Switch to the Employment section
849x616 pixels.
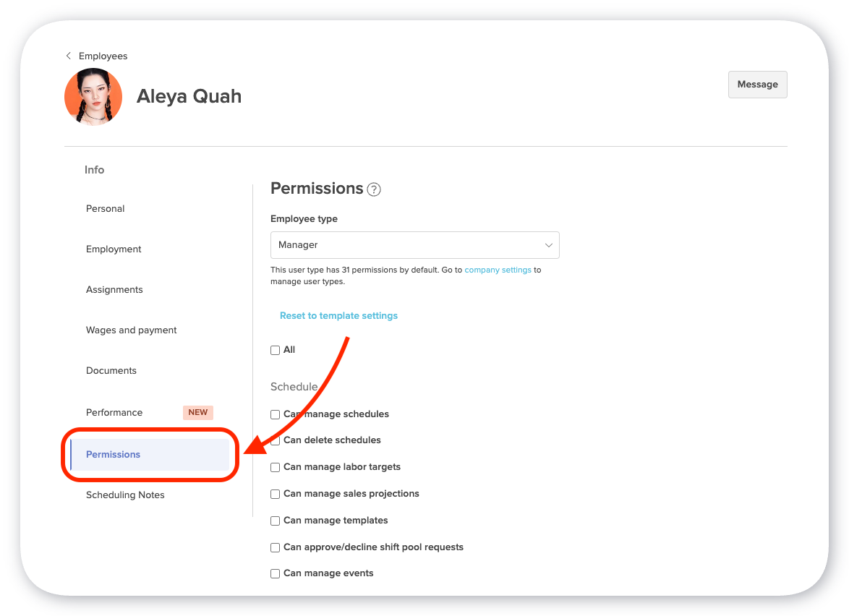tap(114, 249)
